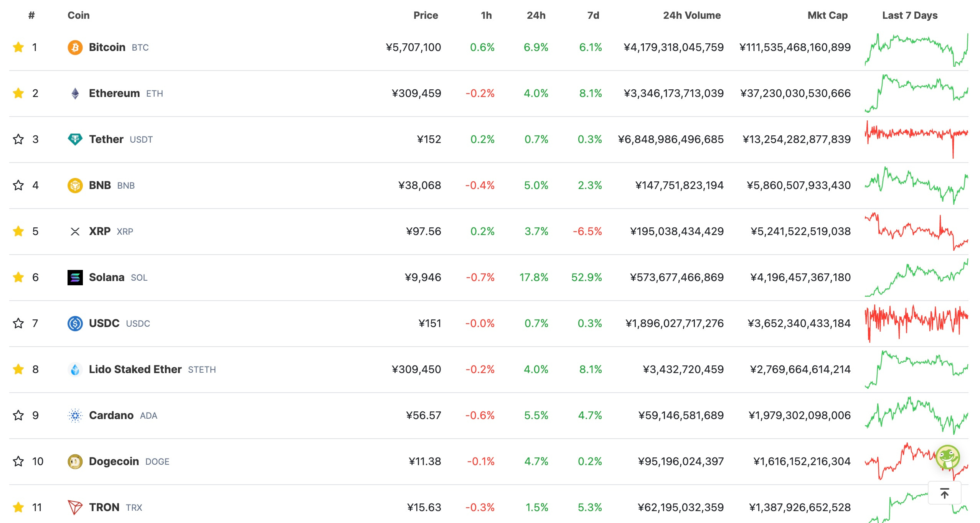Click the Ethereum diamond logo
The width and height of the screenshot is (980, 523).
coord(75,94)
